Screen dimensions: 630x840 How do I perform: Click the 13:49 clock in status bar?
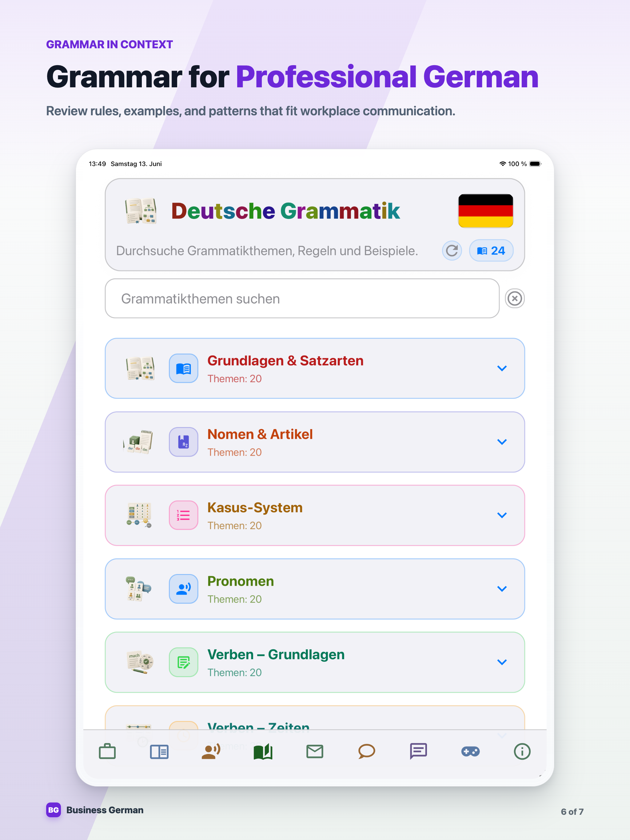coord(97,164)
